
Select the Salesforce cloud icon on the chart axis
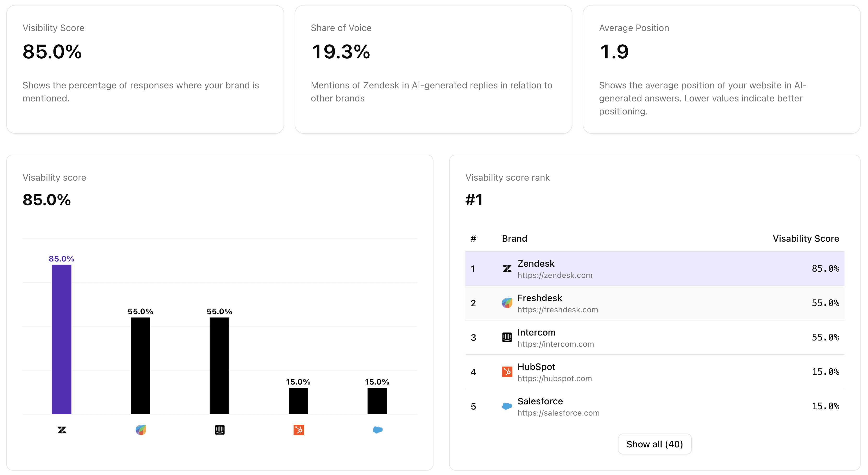pyautogui.click(x=377, y=430)
